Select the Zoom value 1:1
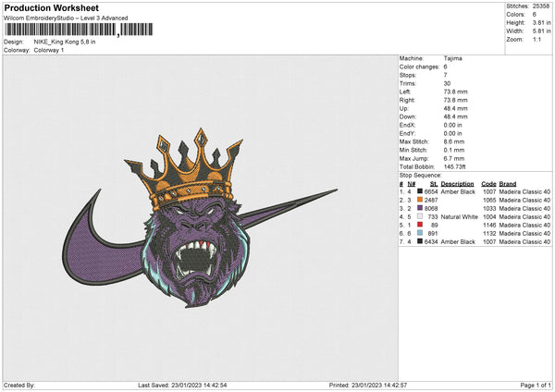 536,39
